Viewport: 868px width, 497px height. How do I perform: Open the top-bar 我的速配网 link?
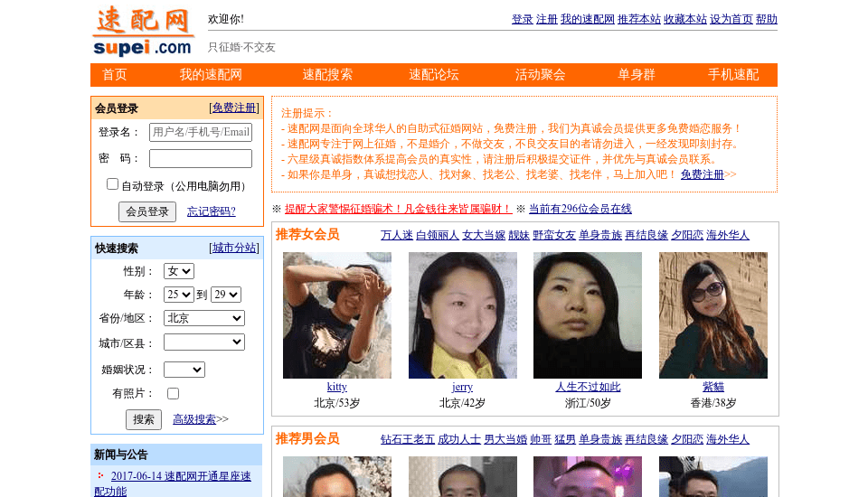tap(588, 19)
